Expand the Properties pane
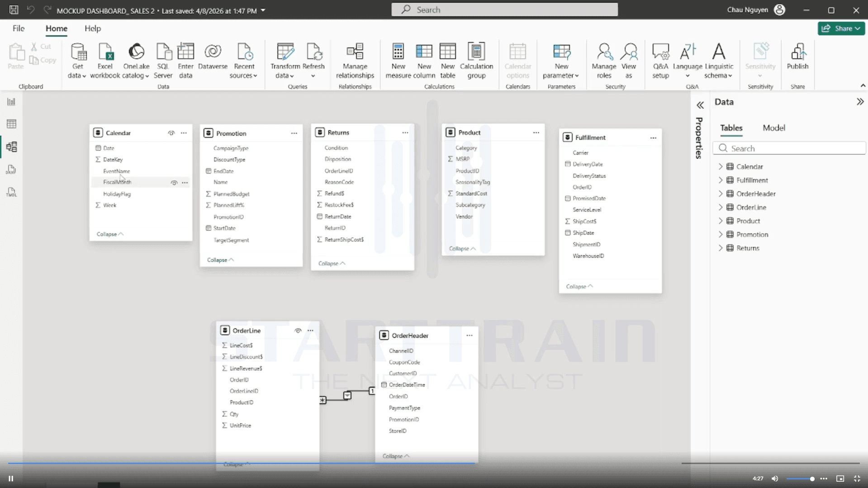The width and height of the screenshot is (868, 488). pos(700,105)
